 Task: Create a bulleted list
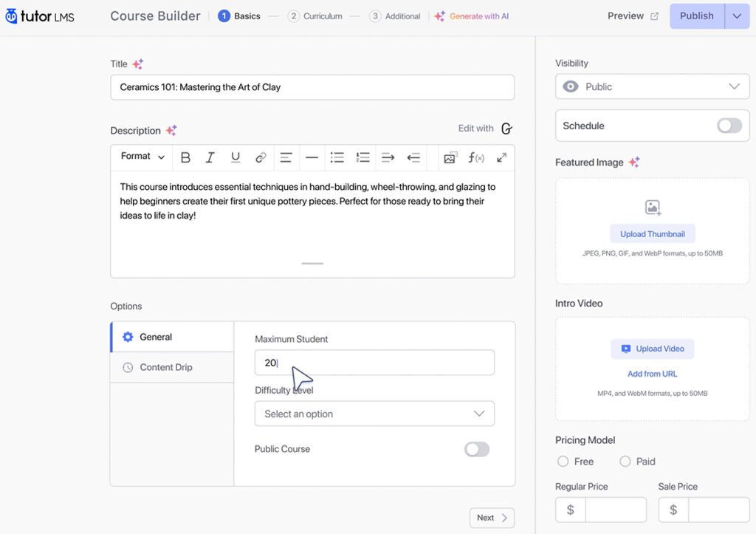[337, 157]
